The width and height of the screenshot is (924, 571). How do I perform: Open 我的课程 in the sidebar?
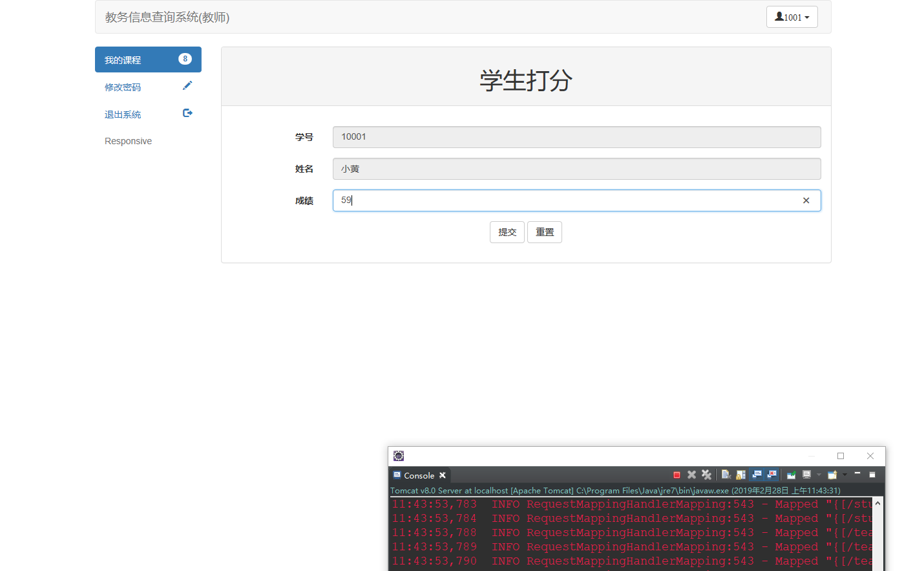(x=148, y=59)
